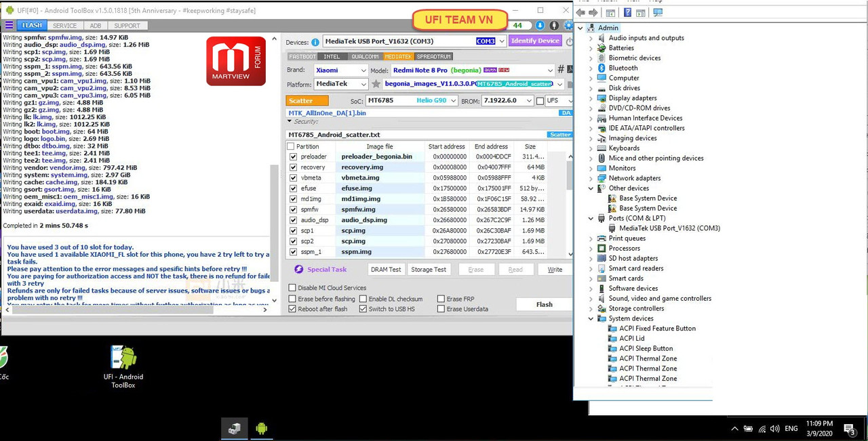
Task: Click Show/Hide Console Tree icon in Device Manager
Action: click(x=610, y=13)
